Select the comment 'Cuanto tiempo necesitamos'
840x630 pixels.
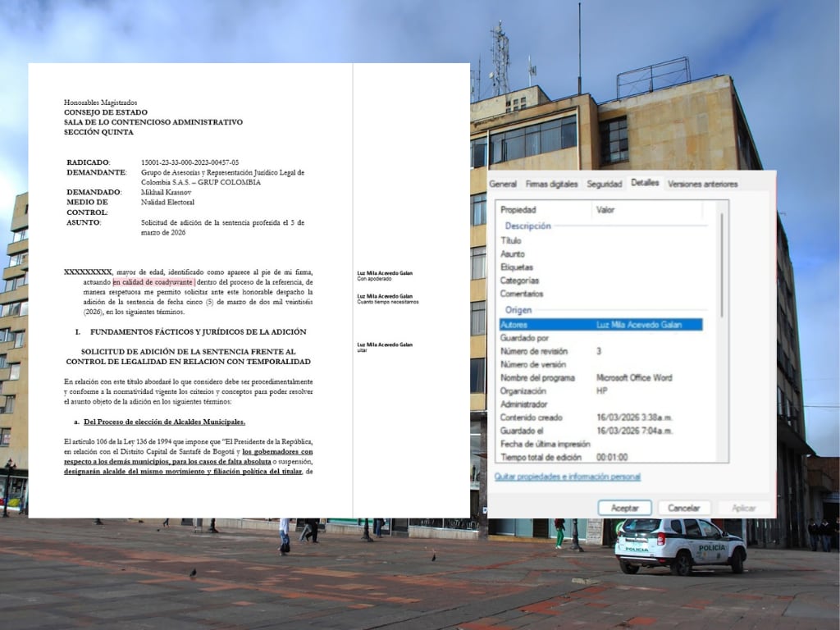click(389, 299)
